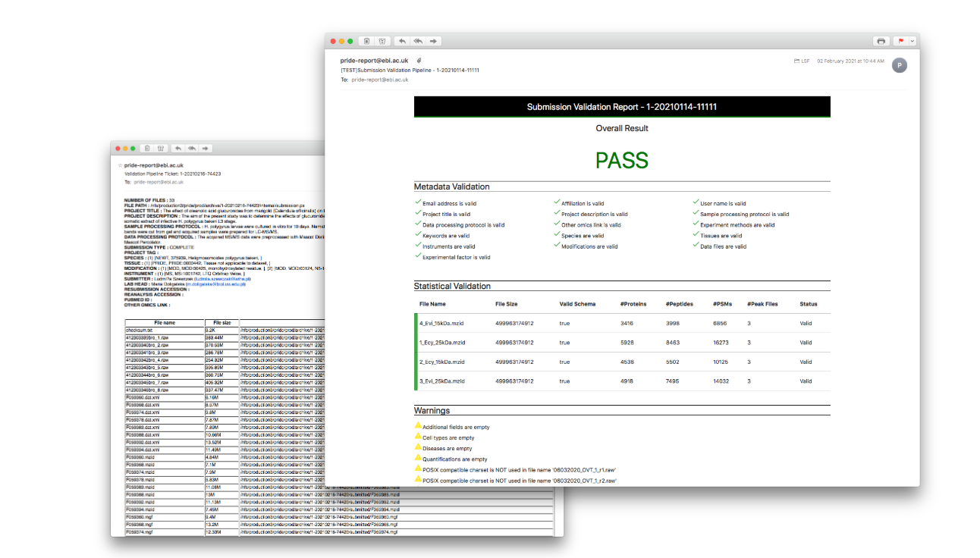Click the File Name column header

click(434, 304)
